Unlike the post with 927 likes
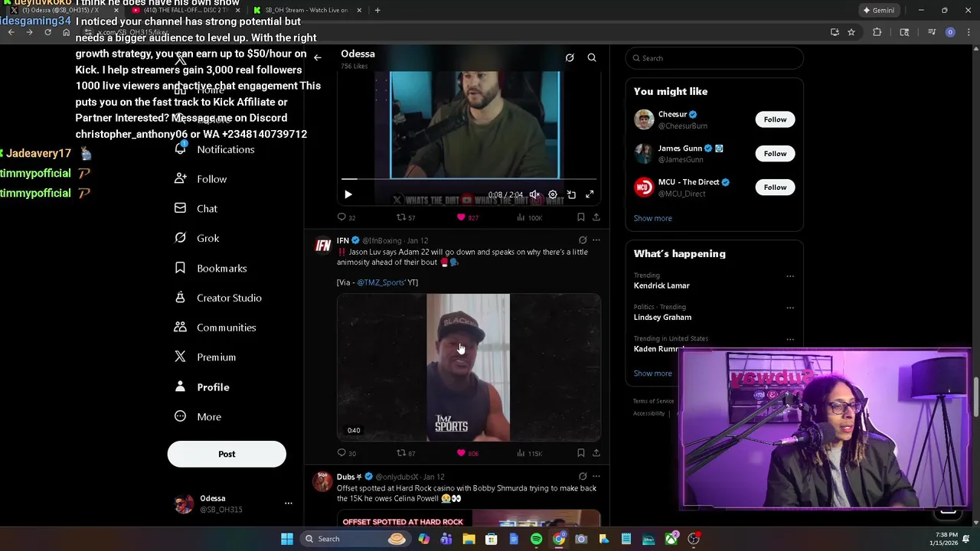The image size is (980, 551). [467, 217]
